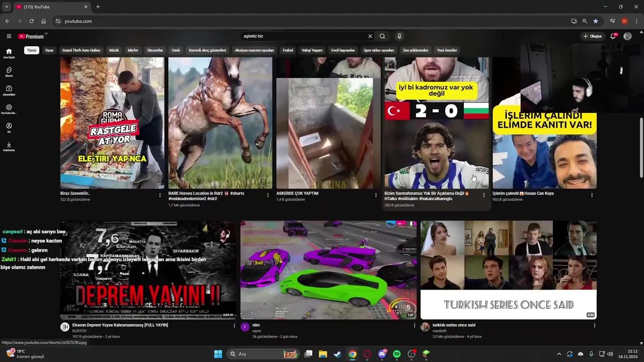Open Abonelikler in the sidebar
The image size is (644, 362).
tap(9, 90)
